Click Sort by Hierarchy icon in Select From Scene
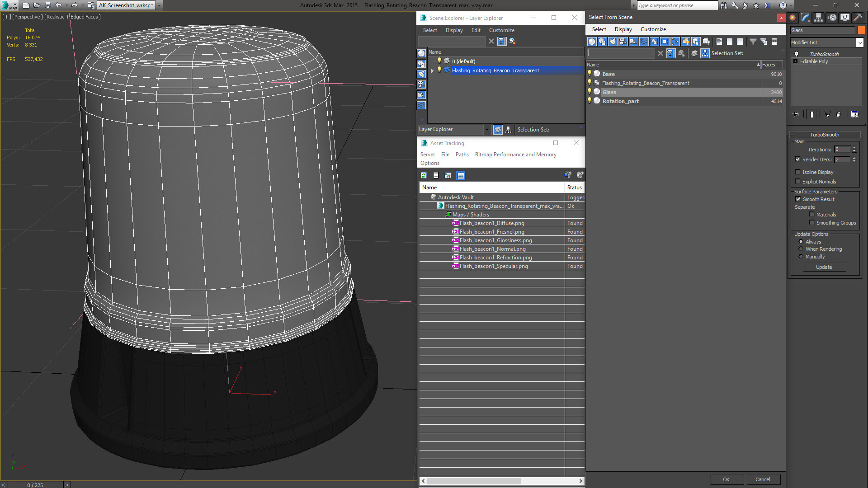The height and width of the screenshot is (488, 868). pos(705,53)
